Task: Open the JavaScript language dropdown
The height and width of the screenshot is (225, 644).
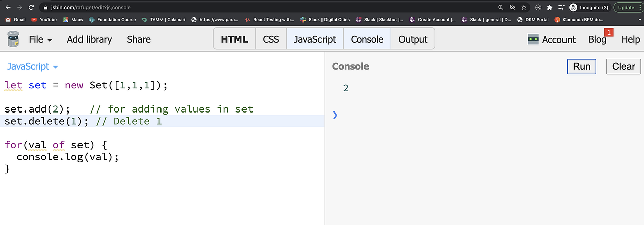Action: 33,66
